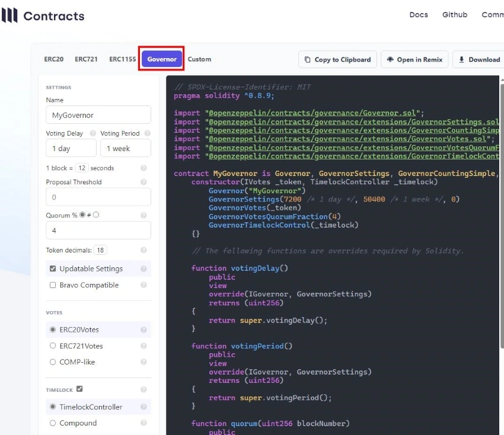Click 'GovernorVotesQuorumFraction(4)' code line

pos(275,216)
